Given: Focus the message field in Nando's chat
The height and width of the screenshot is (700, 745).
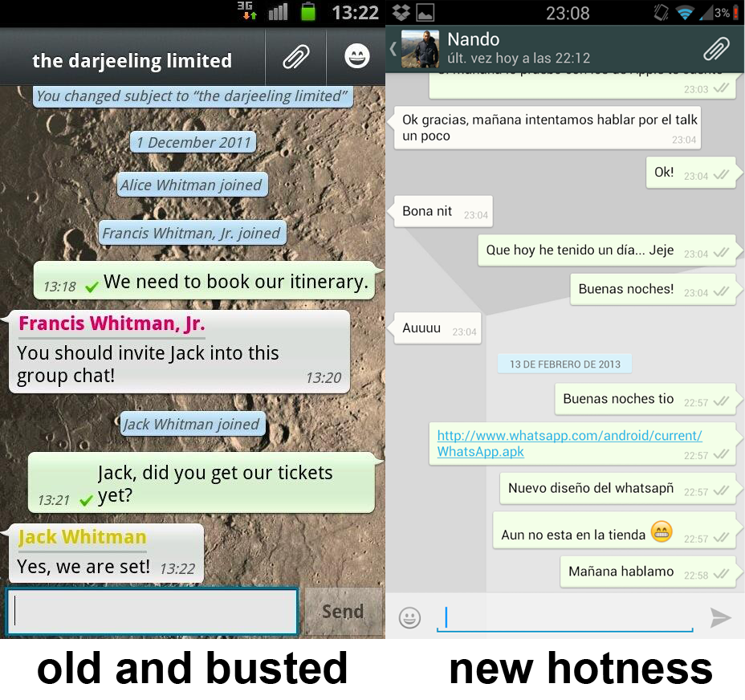Looking at the screenshot, I should point(564,617).
